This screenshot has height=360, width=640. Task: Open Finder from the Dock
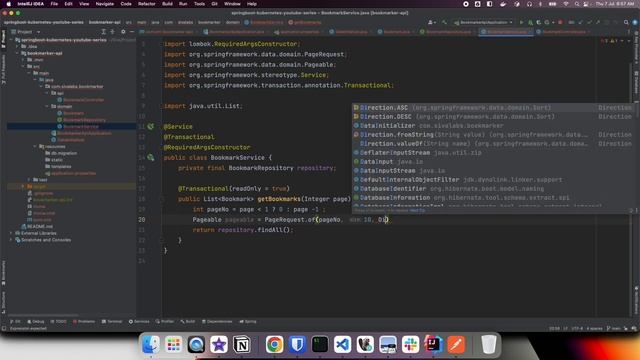pyautogui.click(x=151, y=344)
